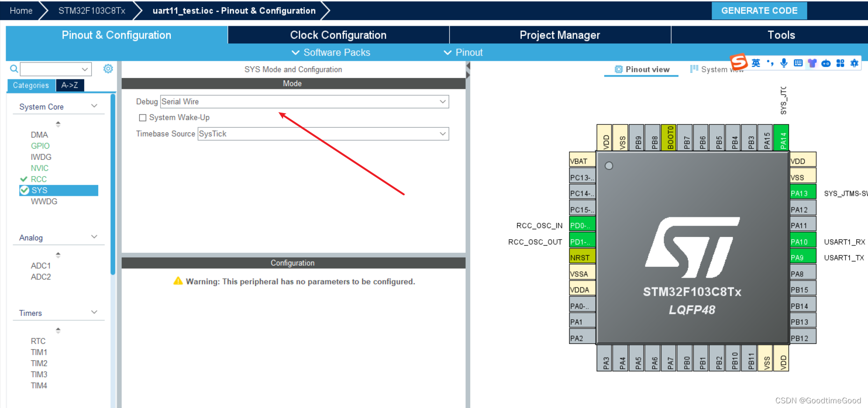Click the warning triangle icon in Configuration
Viewport: 868px width, 408px height.
coord(178,281)
